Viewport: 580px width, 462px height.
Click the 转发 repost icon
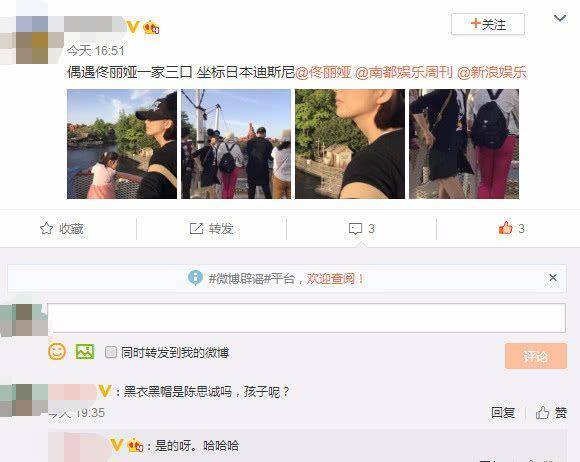(196, 229)
